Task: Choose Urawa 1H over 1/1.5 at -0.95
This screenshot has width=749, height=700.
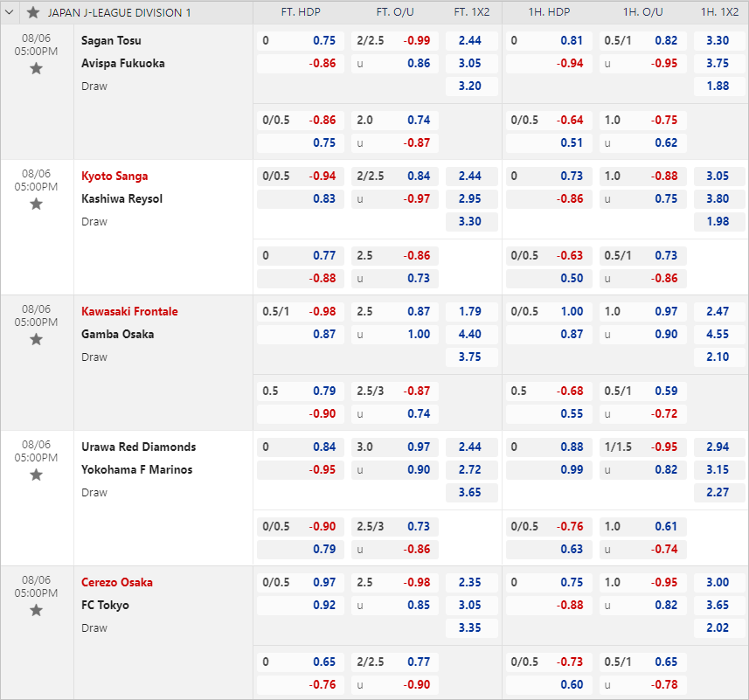Action: pyautogui.click(x=643, y=447)
